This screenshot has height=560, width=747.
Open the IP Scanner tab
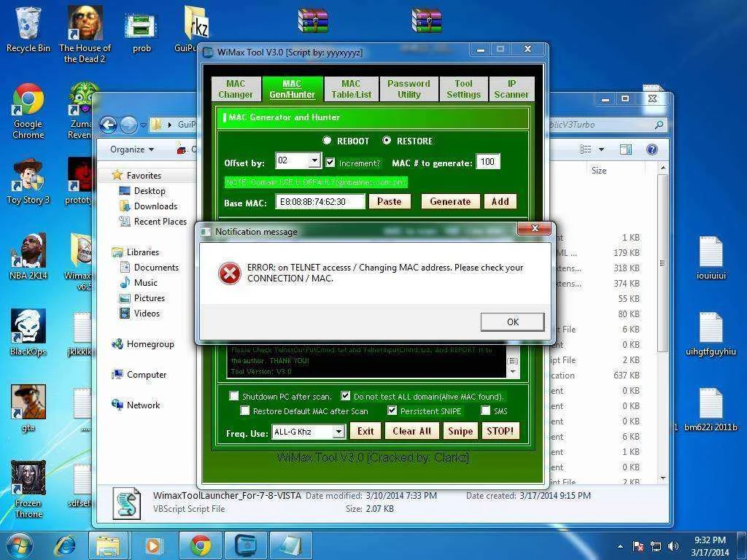tap(511, 89)
